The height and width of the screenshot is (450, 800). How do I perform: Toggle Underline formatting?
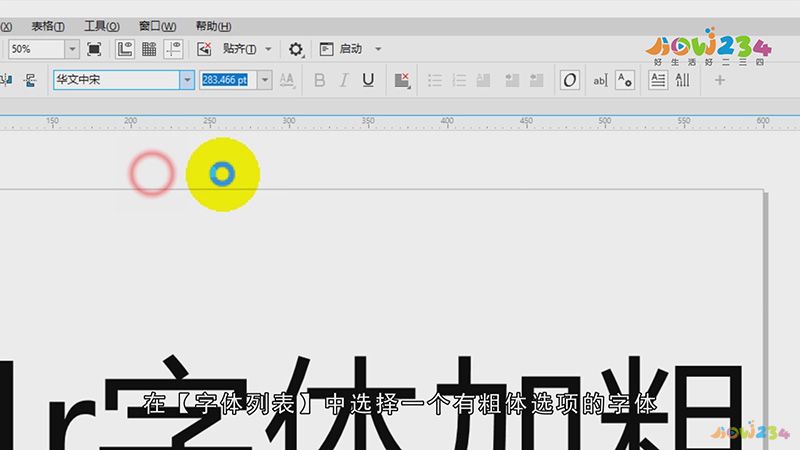[x=368, y=80]
